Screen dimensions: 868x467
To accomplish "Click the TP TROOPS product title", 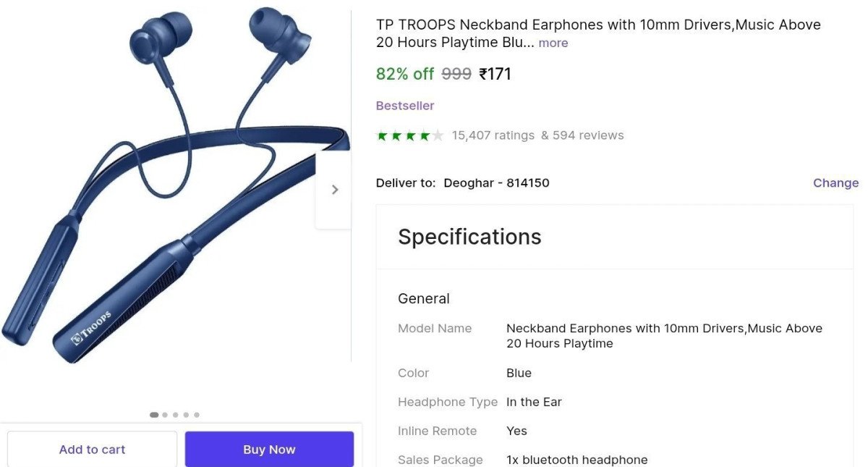I will click(x=598, y=25).
